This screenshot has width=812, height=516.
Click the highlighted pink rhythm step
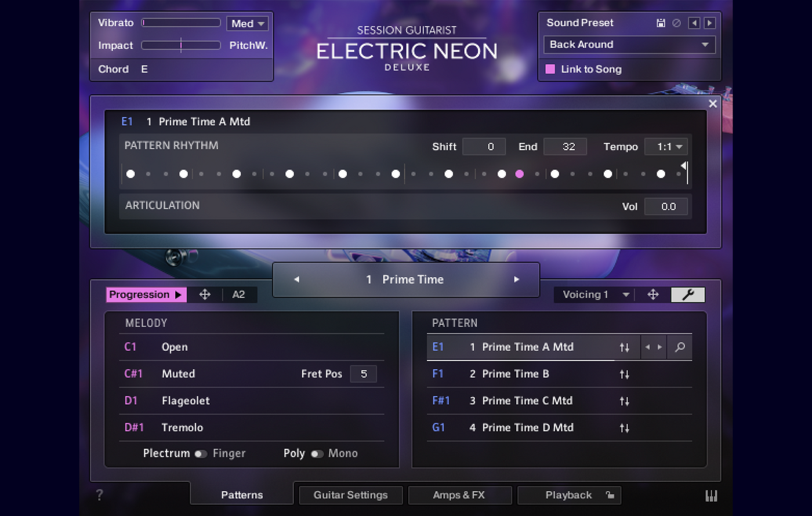(x=520, y=174)
